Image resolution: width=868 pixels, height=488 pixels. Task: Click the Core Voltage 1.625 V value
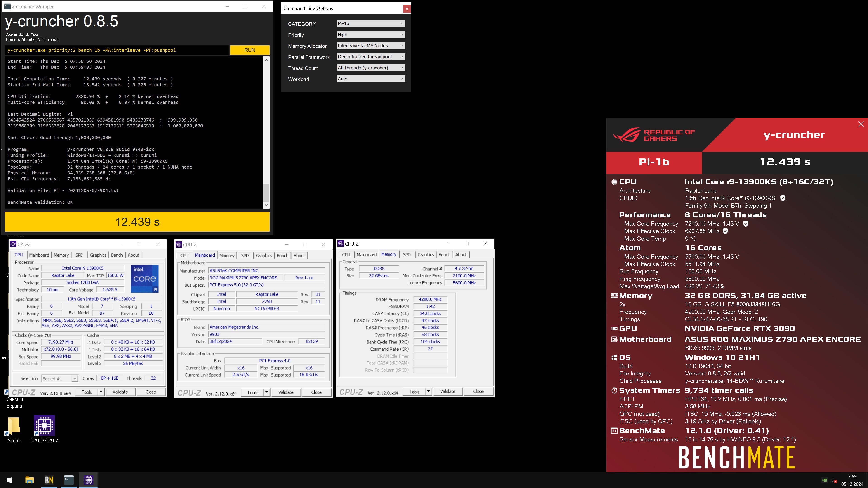click(110, 290)
